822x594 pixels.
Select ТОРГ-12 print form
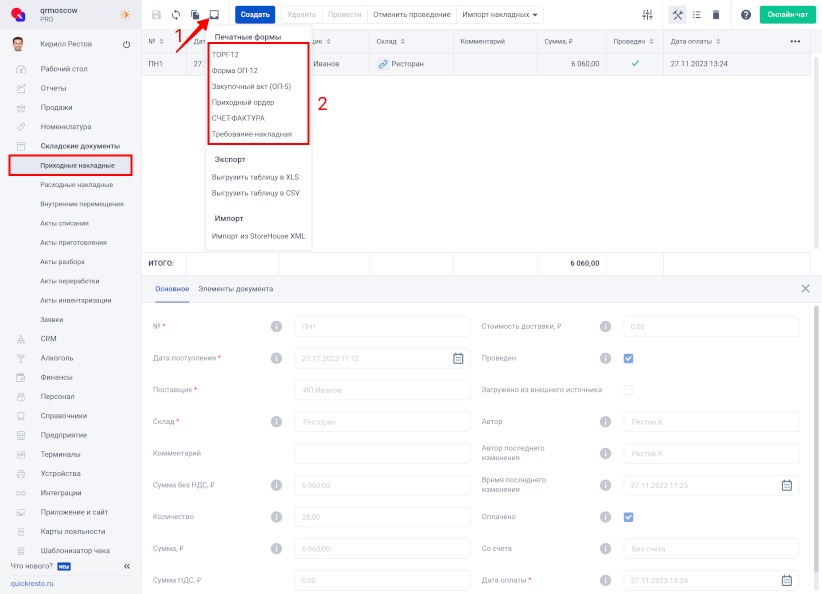point(225,55)
